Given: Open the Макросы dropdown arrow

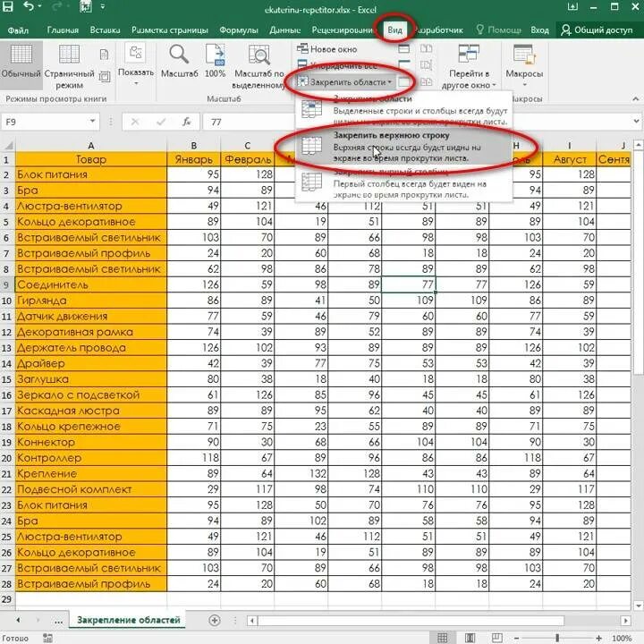Looking at the screenshot, I should [x=524, y=85].
